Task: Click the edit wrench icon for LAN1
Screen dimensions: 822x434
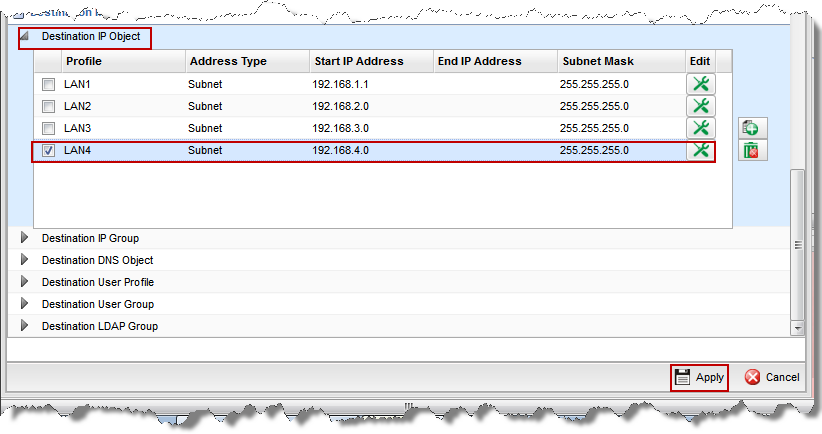Action: 701,85
